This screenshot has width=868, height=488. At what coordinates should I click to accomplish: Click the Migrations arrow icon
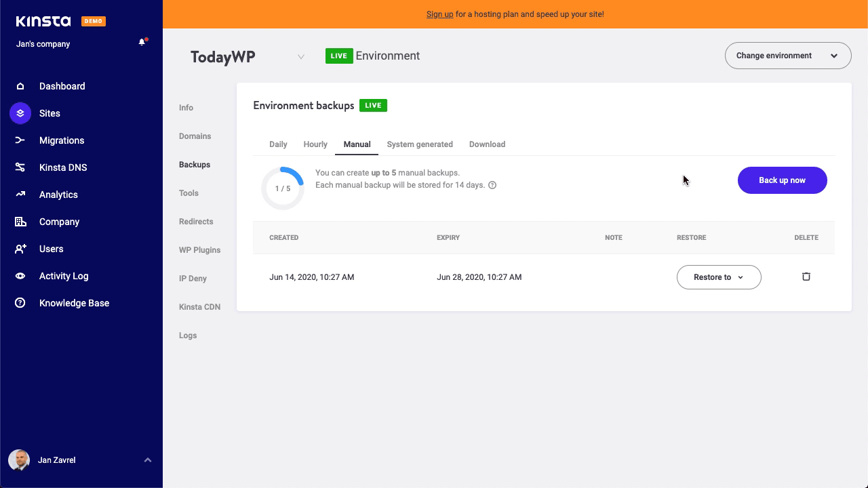20,140
